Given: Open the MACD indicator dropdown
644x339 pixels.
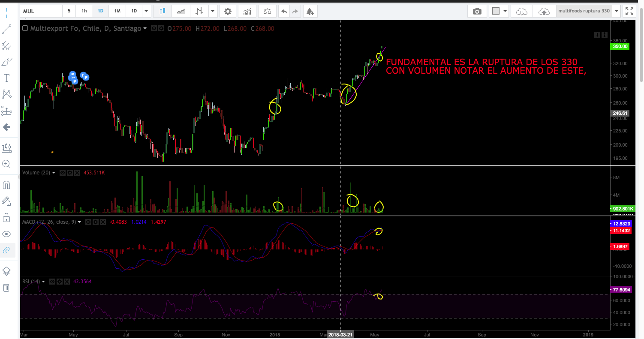Looking at the screenshot, I should [80, 222].
